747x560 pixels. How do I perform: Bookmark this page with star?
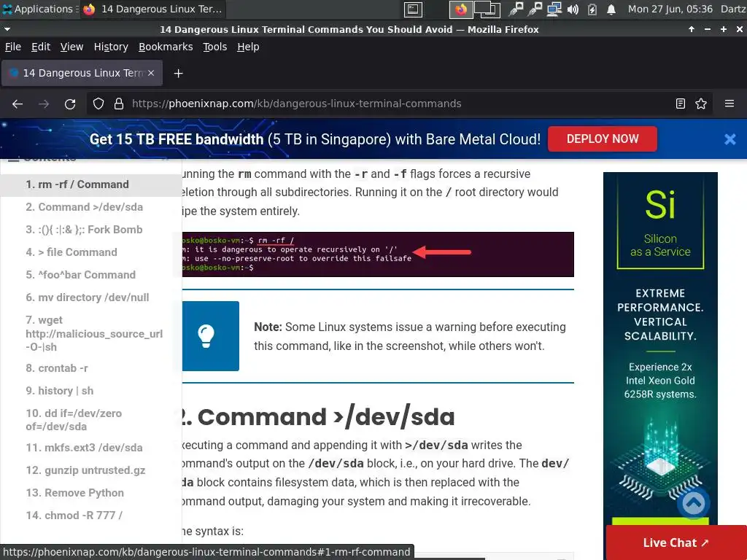[x=701, y=104]
